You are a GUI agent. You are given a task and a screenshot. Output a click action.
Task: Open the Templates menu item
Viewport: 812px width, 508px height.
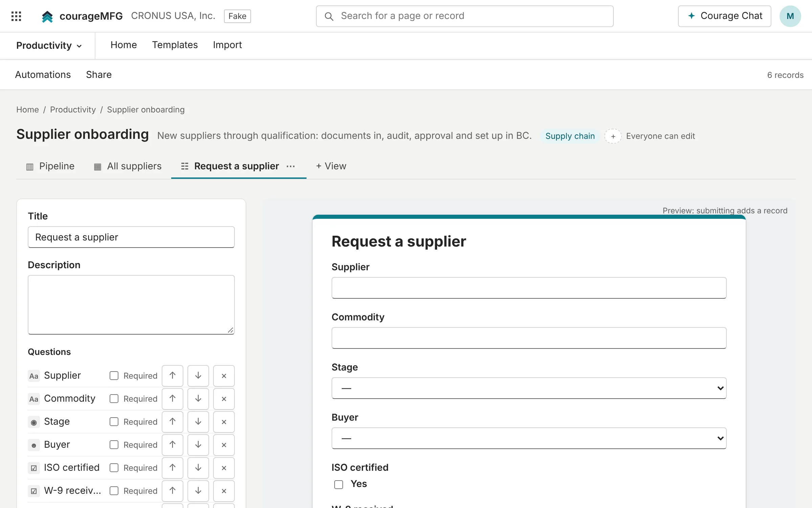pyautogui.click(x=175, y=45)
